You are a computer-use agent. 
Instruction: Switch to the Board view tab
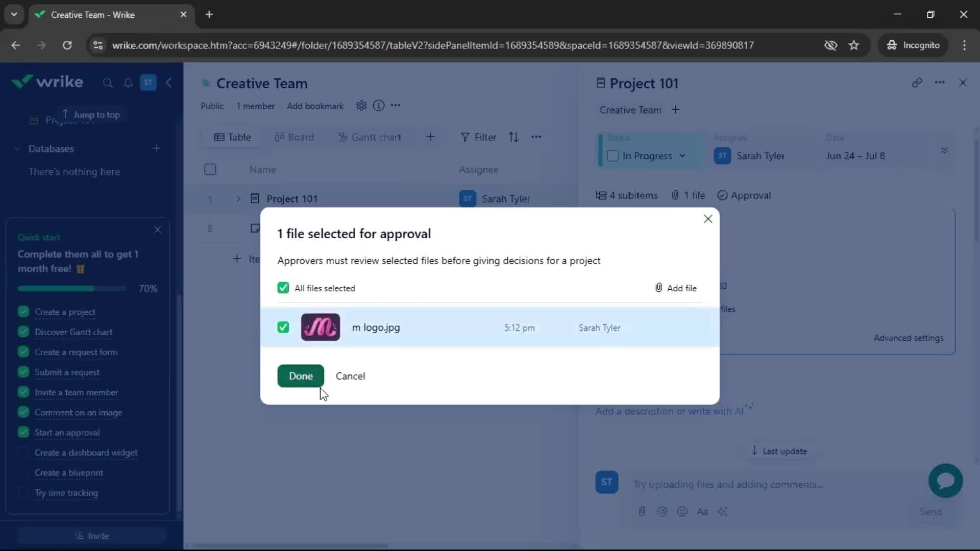(x=295, y=137)
